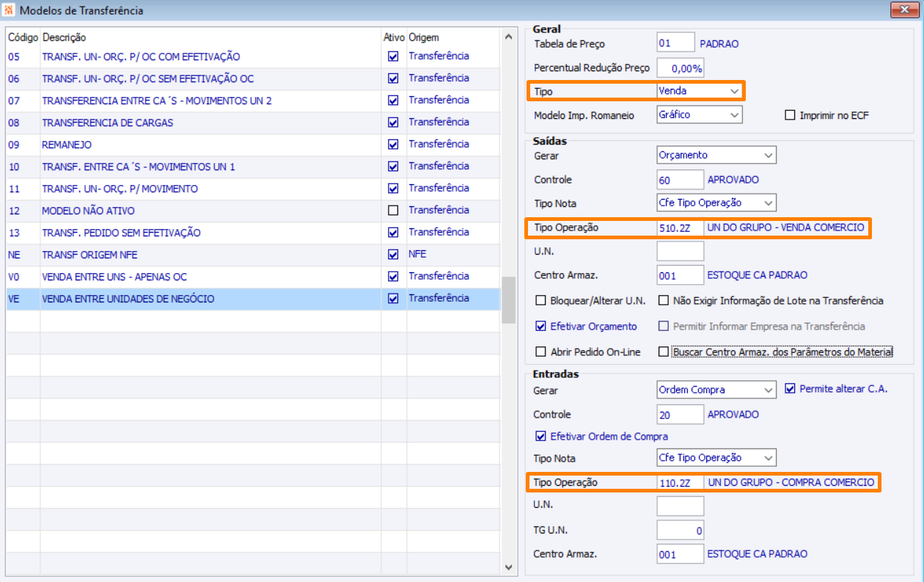This screenshot has width=924, height=582.
Task: Click the Código column header
Action: (x=23, y=37)
